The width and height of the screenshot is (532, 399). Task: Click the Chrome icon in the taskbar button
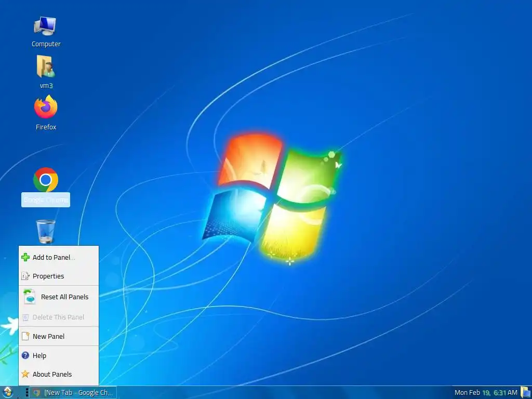point(36,393)
